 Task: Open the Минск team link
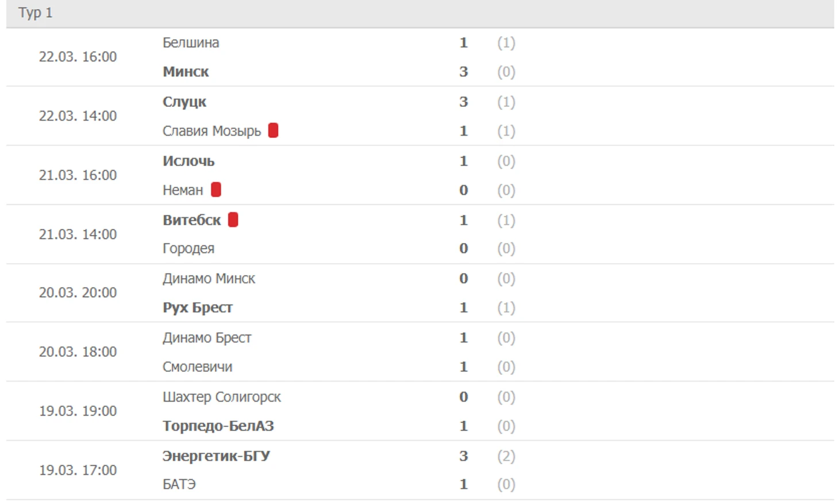186,72
